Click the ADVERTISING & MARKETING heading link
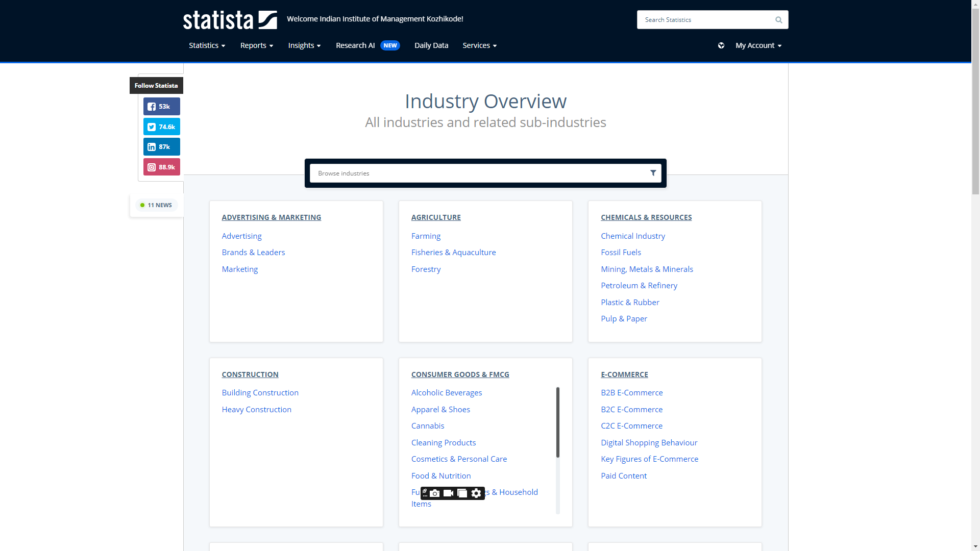The height and width of the screenshot is (551, 980). [271, 217]
